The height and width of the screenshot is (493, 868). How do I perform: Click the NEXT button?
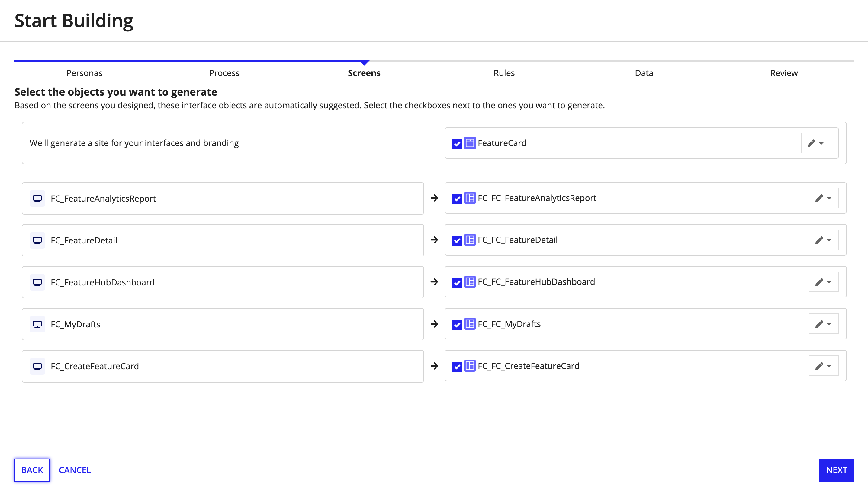pos(837,470)
